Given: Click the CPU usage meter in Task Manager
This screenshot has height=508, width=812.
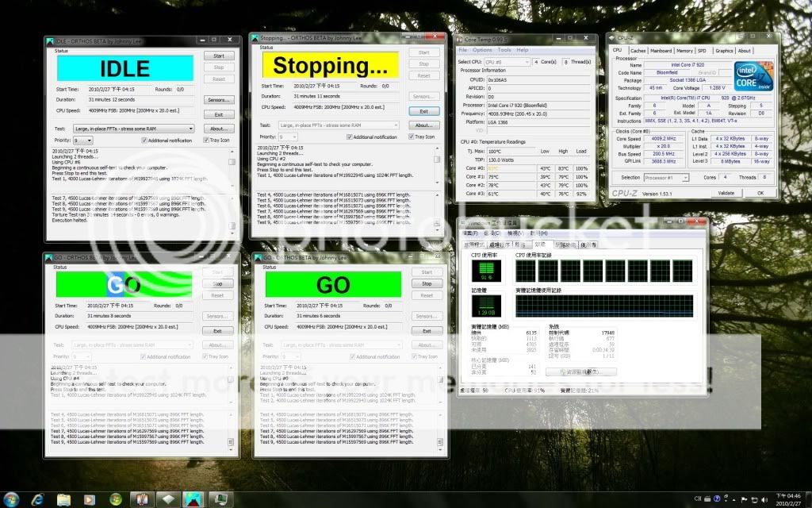Looking at the screenshot, I should click(x=486, y=271).
